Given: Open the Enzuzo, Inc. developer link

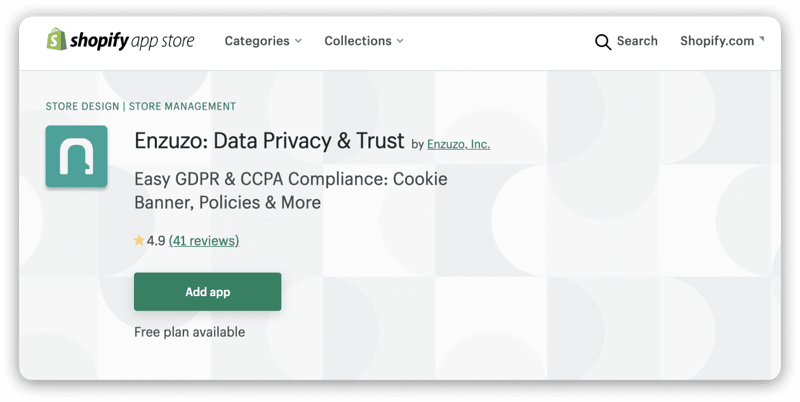Looking at the screenshot, I should pyautogui.click(x=458, y=144).
